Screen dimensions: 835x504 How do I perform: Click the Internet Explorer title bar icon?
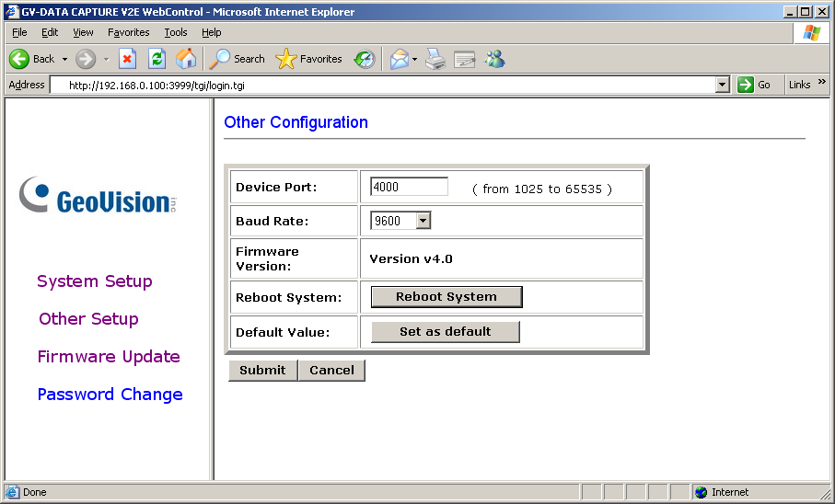coord(12,11)
